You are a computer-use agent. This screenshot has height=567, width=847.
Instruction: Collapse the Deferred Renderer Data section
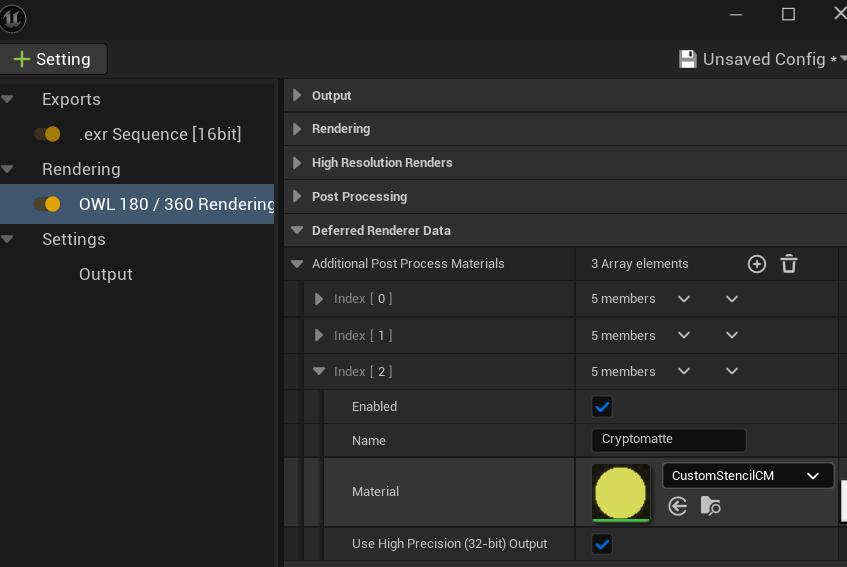pos(297,230)
